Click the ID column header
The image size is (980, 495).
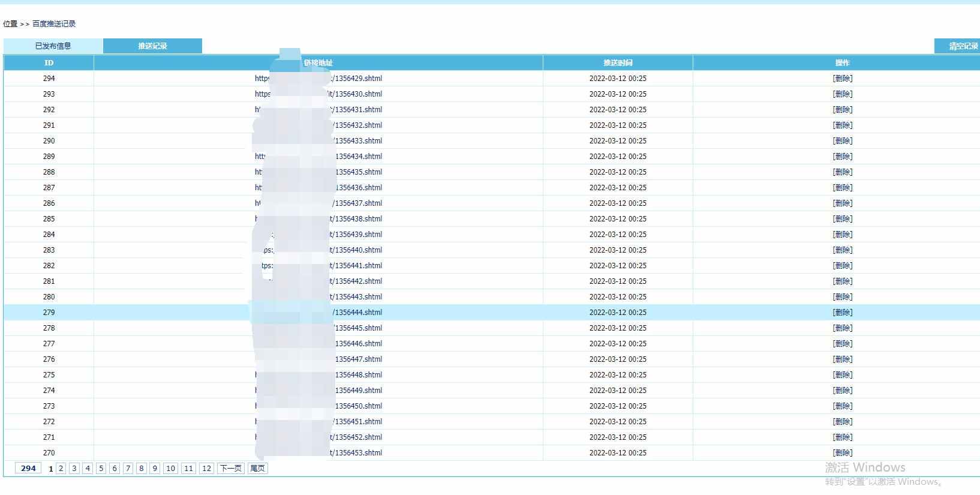coord(49,63)
